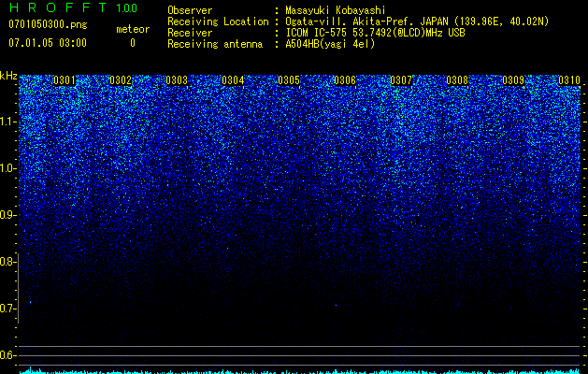Click the Observer label
The image size is (588, 374).
(x=190, y=10)
